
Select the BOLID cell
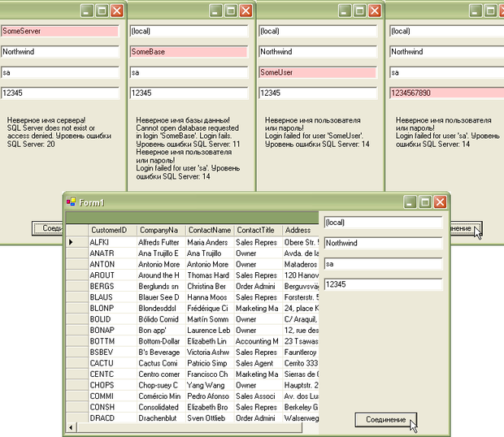coord(112,319)
